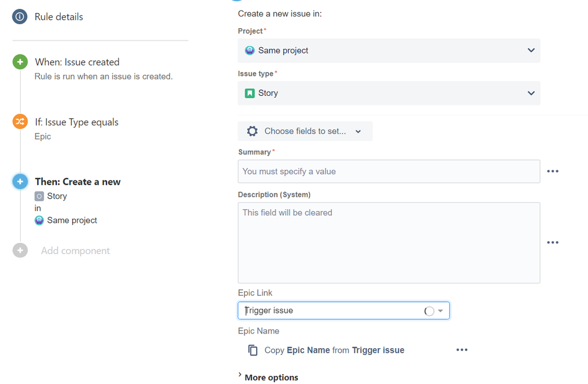Click the copy icon beside Epic Name
The width and height of the screenshot is (588, 384).
(x=253, y=350)
